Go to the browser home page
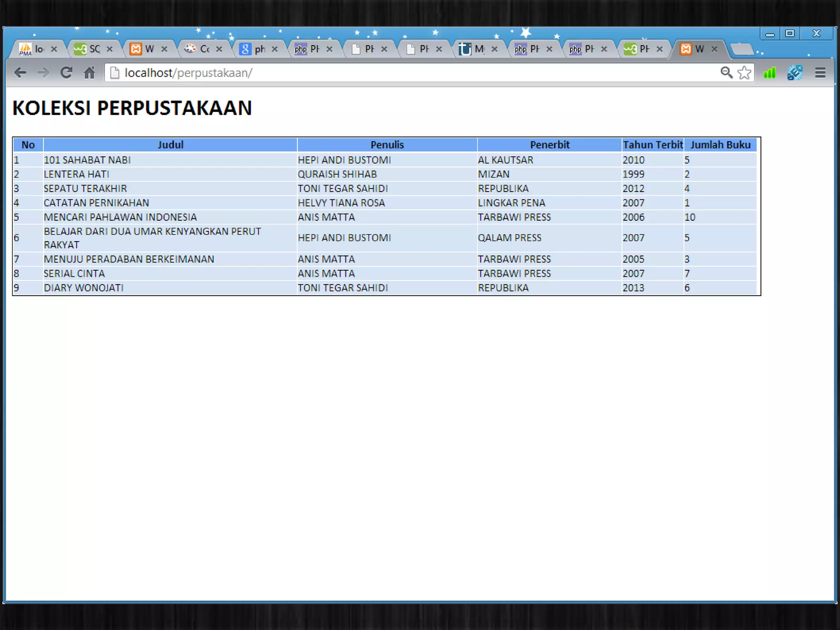Image resolution: width=840 pixels, height=630 pixels. click(x=89, y=73)
